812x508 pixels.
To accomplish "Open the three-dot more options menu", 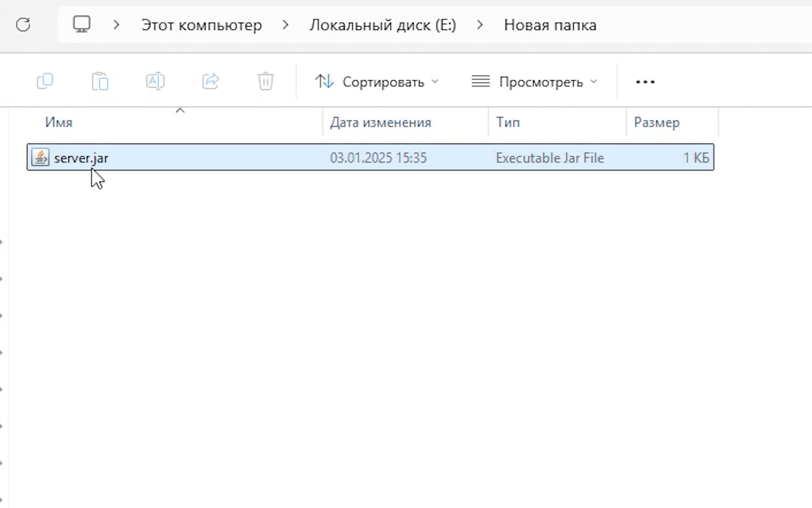I will (645, 82).
